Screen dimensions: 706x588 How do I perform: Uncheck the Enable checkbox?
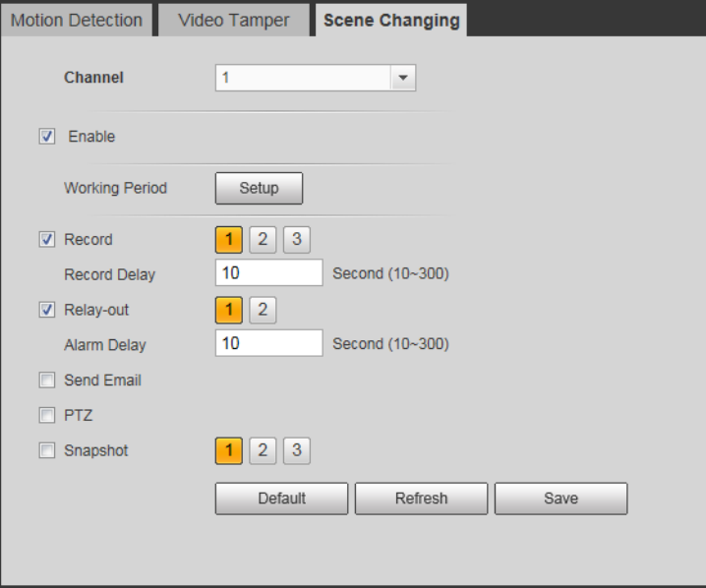click(x=47, y=137)
